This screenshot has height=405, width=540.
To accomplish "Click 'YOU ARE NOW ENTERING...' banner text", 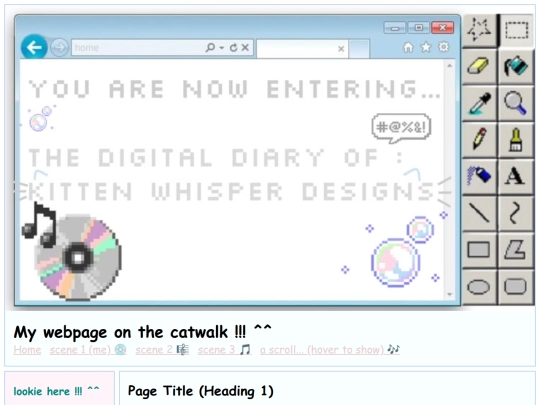I will point(234,89).
